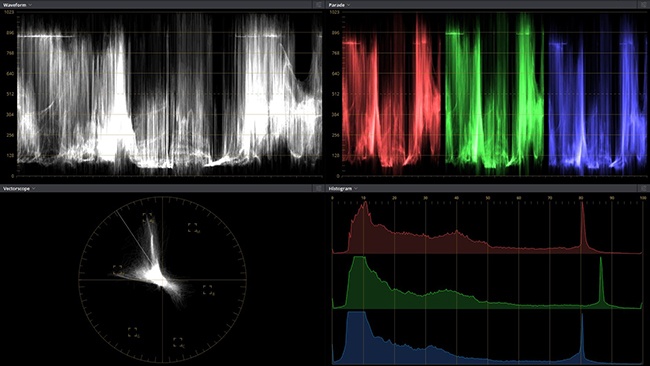Click the green histogram graph

point(488,282)
